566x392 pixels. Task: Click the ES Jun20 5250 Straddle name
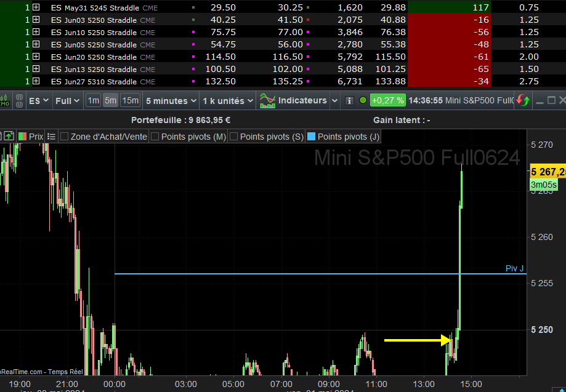coord(94,57)
